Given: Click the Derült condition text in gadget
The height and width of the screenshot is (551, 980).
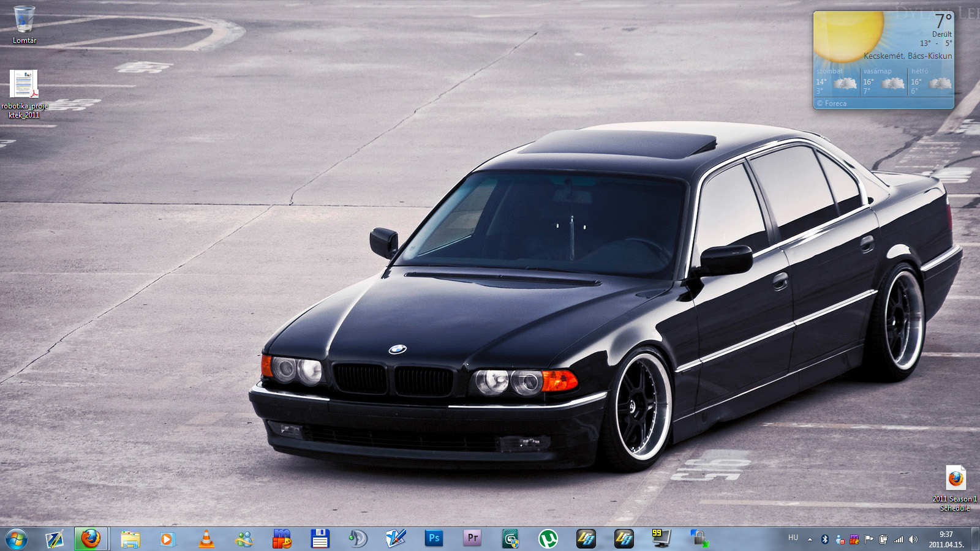Looking at the screenshot, I should (942, 34).
